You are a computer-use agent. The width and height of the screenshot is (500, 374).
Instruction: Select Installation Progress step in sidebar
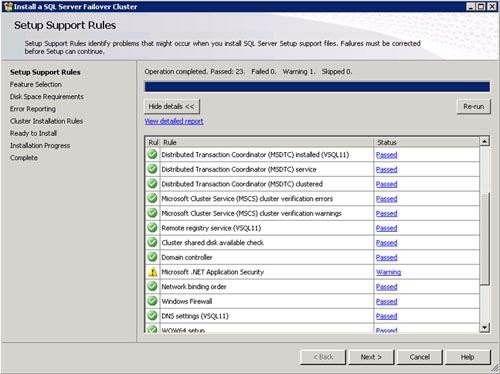click(40, 145)
